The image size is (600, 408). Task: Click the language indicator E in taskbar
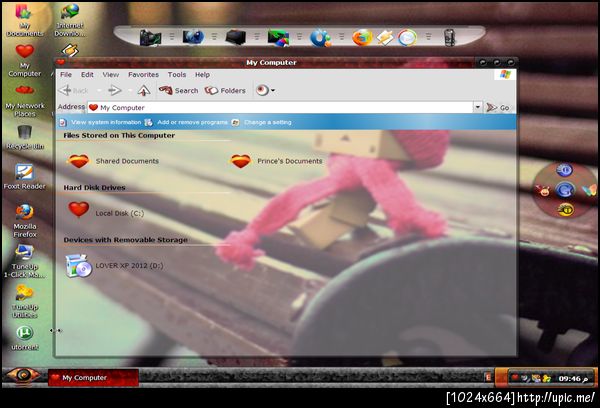pos(488,377)
